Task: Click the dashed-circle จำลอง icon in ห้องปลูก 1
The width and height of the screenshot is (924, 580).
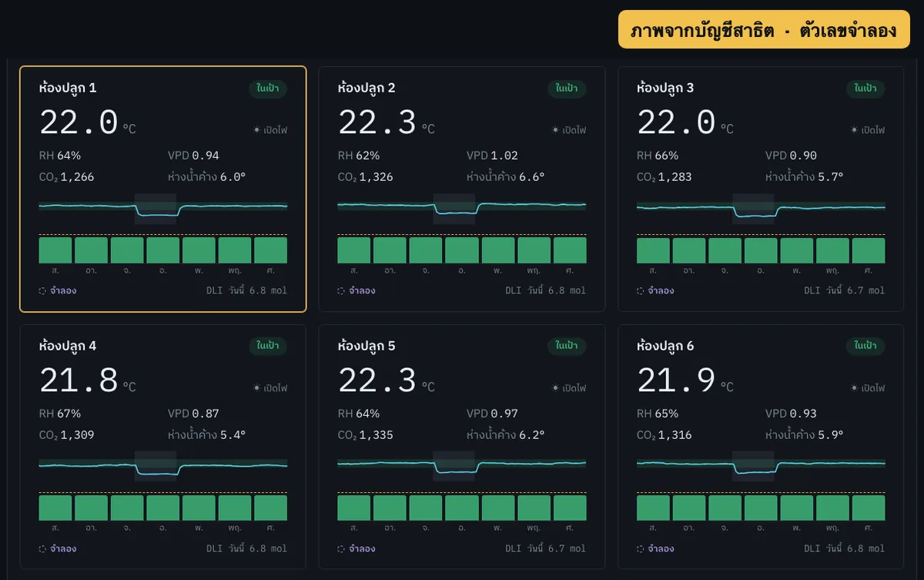Action: (x=43, y=291)
